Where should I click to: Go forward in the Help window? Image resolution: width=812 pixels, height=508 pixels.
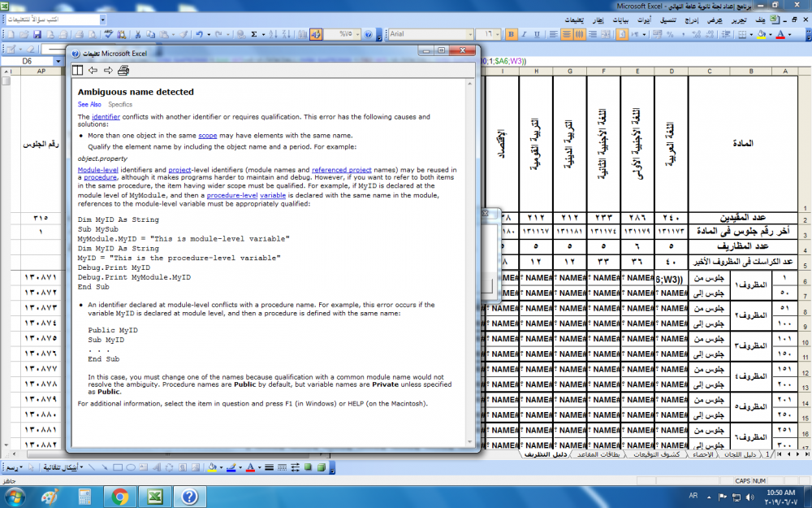pyautogui.click(x=108, y=71)
